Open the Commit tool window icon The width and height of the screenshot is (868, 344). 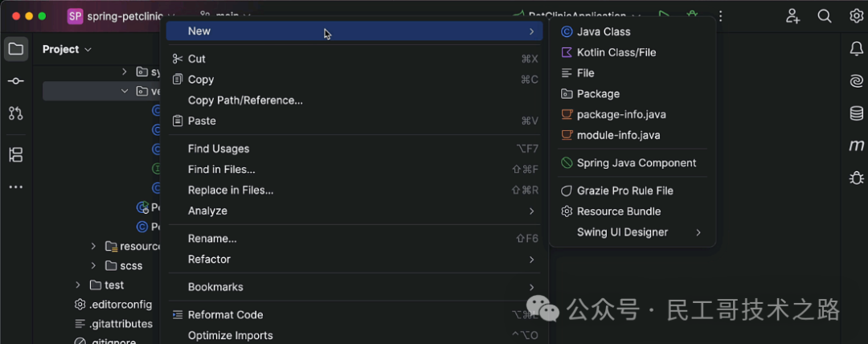click(16, 81)
